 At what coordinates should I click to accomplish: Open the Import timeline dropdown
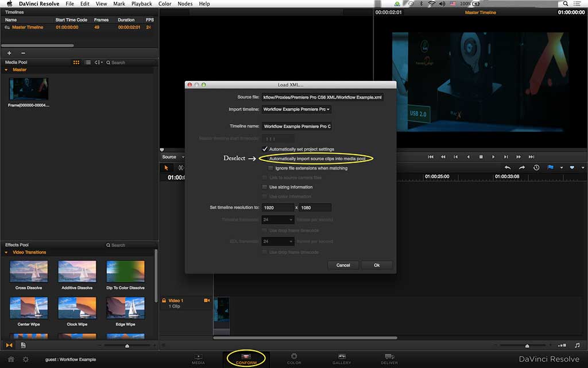[x=296, y=109]
